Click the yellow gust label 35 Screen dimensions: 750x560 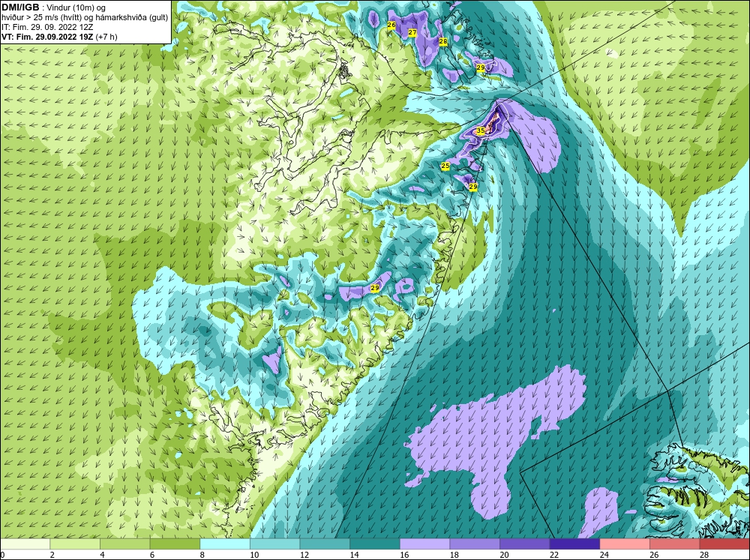tap(481, 130)
